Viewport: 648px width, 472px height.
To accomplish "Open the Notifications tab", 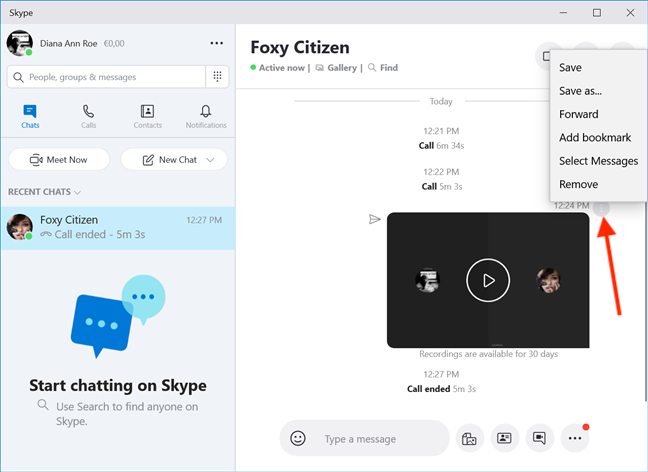I will tap(206, 117).
